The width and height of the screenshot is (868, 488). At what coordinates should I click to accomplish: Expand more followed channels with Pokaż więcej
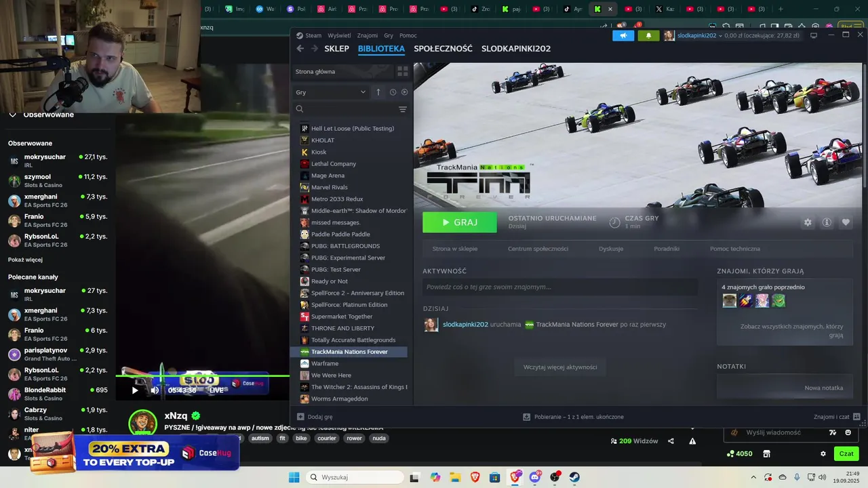(x=25, y=260)
